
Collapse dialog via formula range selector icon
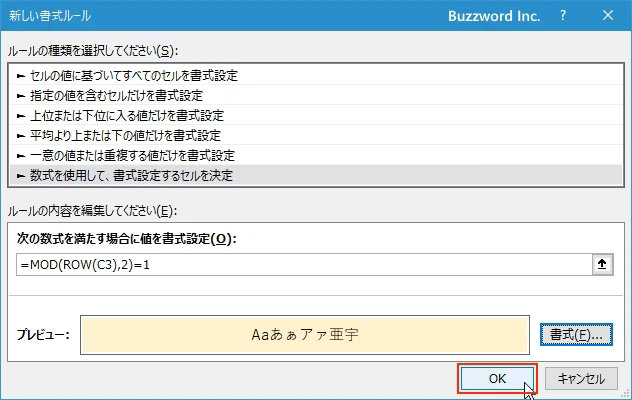(x=602, y=265)
